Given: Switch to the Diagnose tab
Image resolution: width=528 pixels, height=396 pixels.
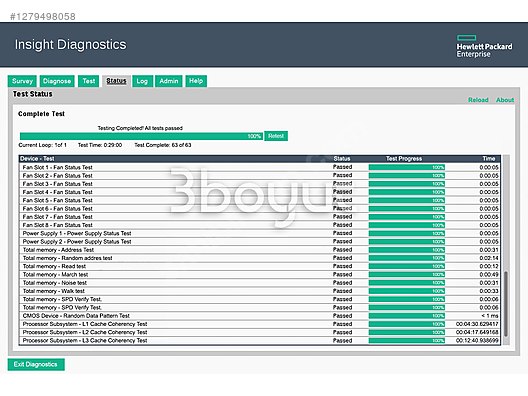Looking at the screenshot, I should pyautogui.click(x=57, y=81).
